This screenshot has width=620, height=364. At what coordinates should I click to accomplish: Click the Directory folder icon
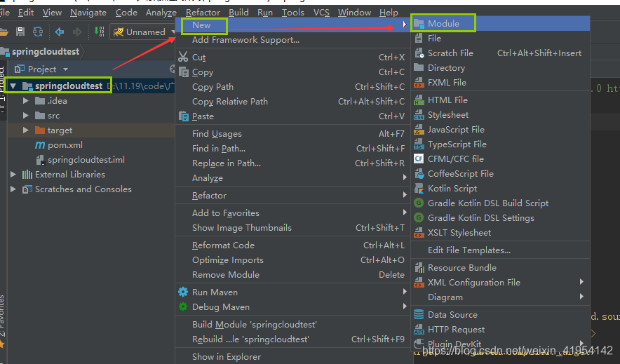(x=419, y=67)
